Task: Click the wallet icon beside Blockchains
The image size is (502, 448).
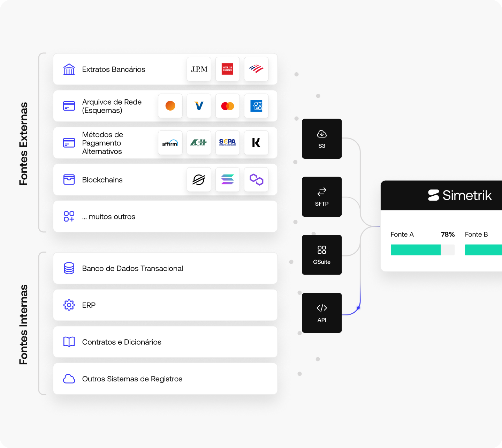Action: 69,180
